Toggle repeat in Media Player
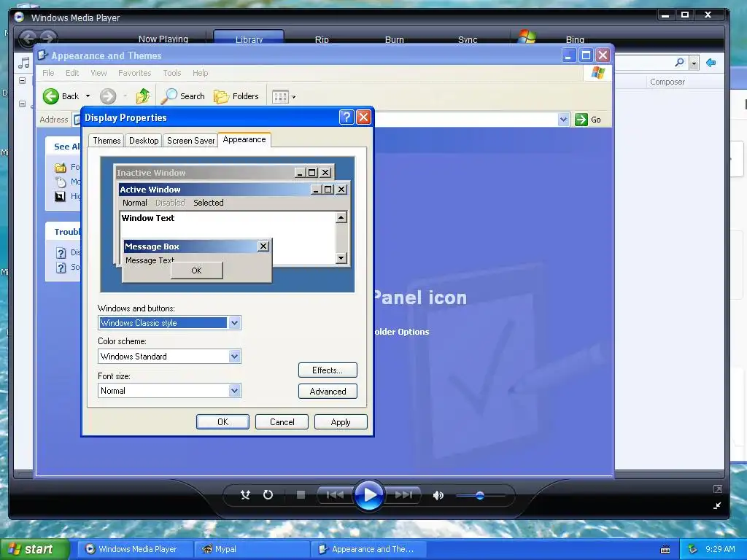Screen dimensions: 747x560 (268, 495)
